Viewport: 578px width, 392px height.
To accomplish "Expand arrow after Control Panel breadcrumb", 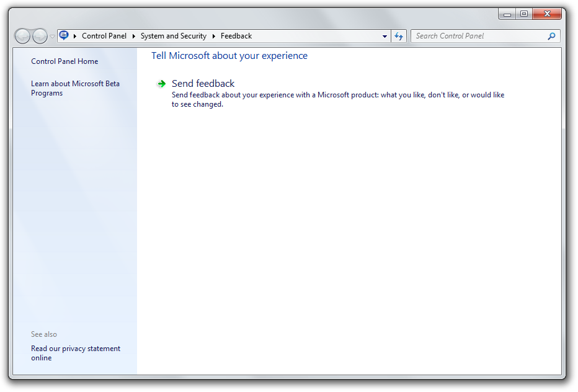I will point(133,36).
